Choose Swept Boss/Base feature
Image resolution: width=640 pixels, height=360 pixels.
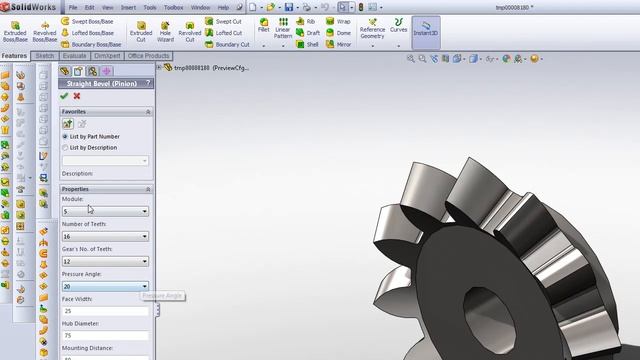[88, 21]
